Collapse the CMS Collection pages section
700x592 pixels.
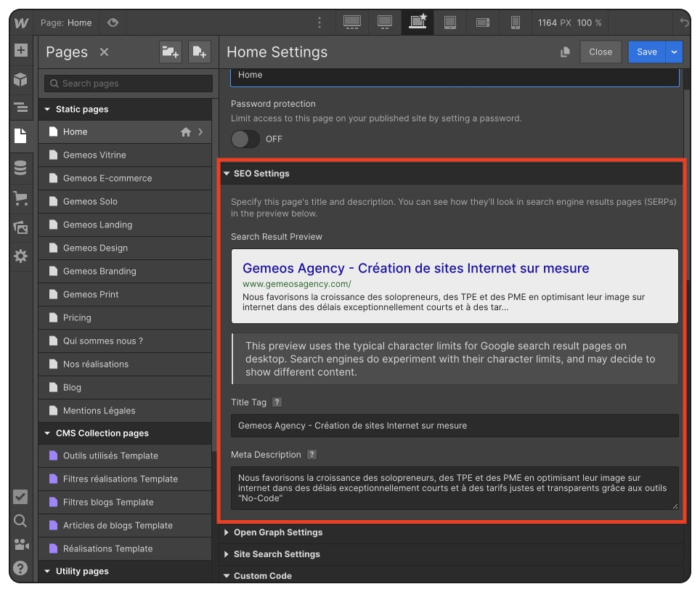point(47,433)
